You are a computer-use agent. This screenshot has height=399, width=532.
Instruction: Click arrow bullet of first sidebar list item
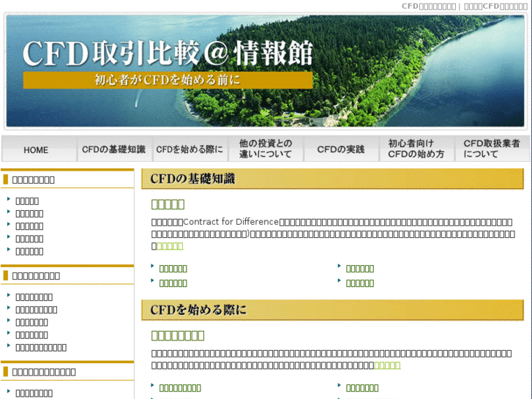pyautogui.click(x=8, y=200)
